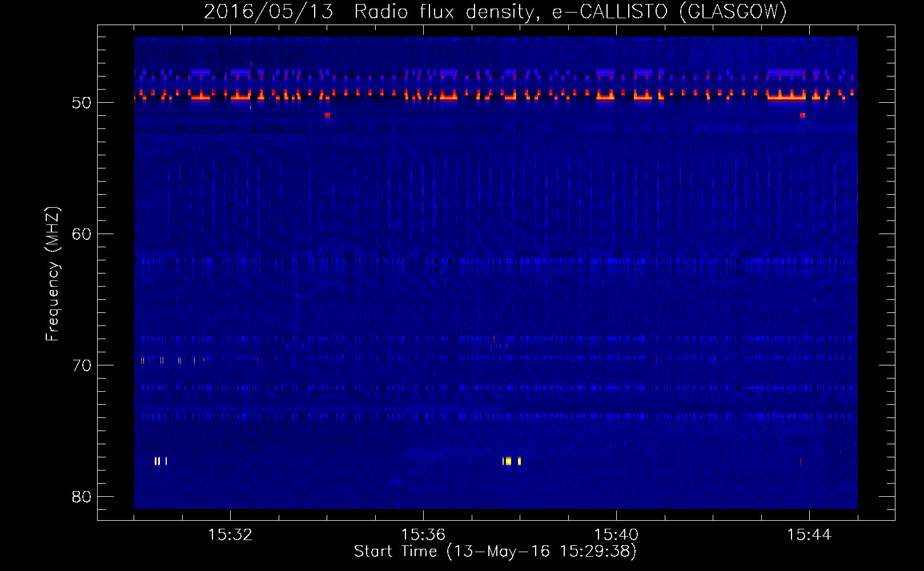Click the 15:32 time tick label

tap(230, 535)
